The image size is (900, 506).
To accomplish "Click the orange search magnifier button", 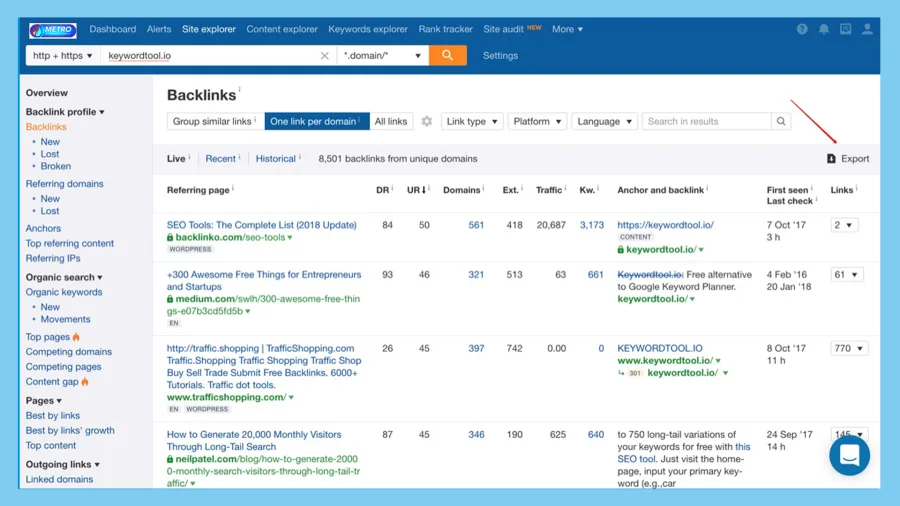I will [448, 55].
